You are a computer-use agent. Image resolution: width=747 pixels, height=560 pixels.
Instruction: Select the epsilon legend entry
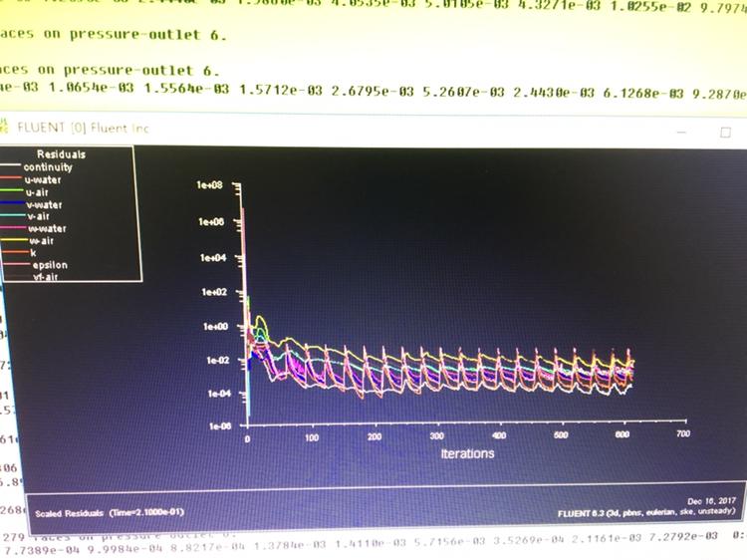[x=50, y=265]
